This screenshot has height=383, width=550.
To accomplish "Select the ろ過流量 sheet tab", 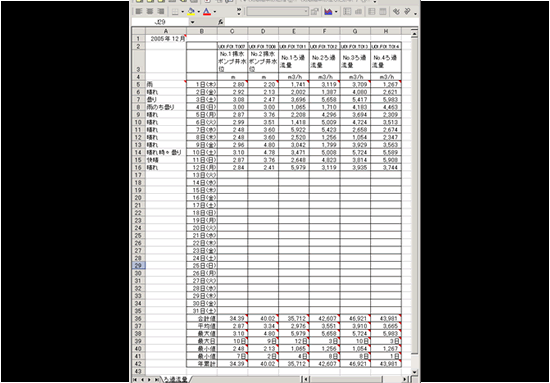I will 175,379.
